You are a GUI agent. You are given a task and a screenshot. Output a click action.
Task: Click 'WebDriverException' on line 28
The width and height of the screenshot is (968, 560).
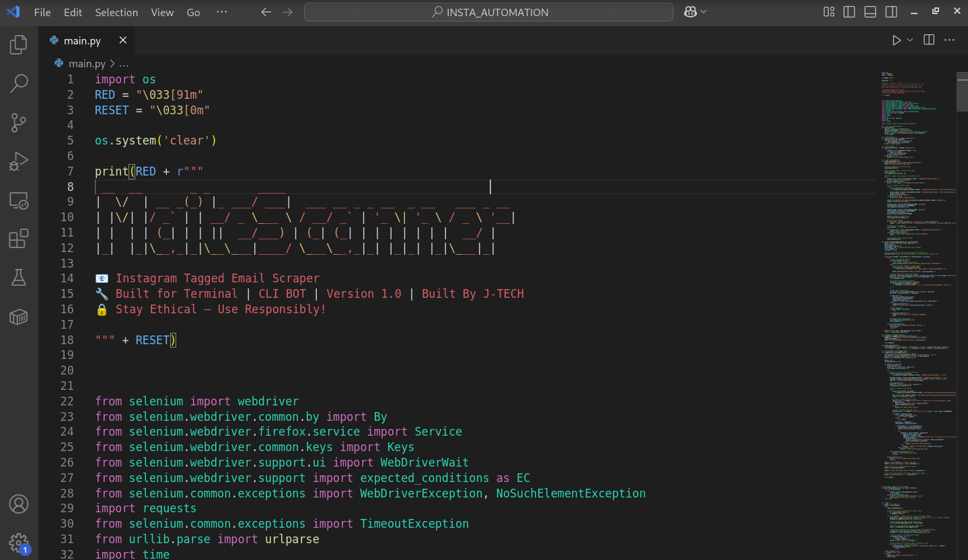click(421, 493)
